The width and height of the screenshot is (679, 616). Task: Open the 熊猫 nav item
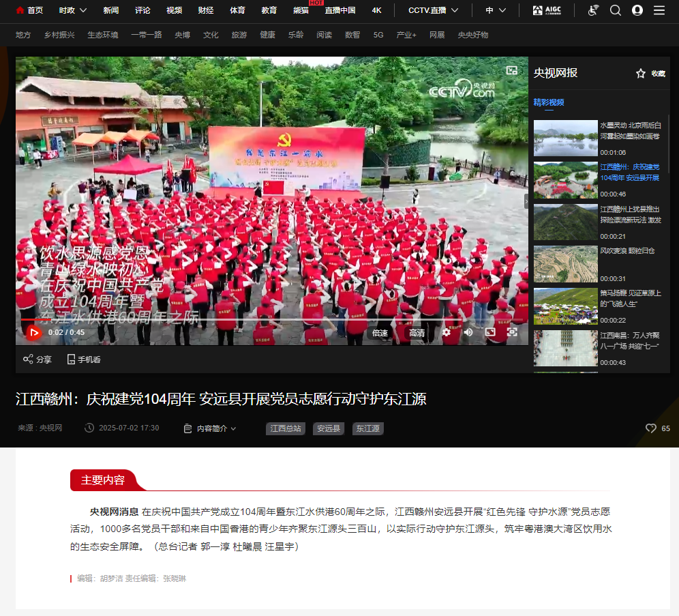[x=301, y=10]
